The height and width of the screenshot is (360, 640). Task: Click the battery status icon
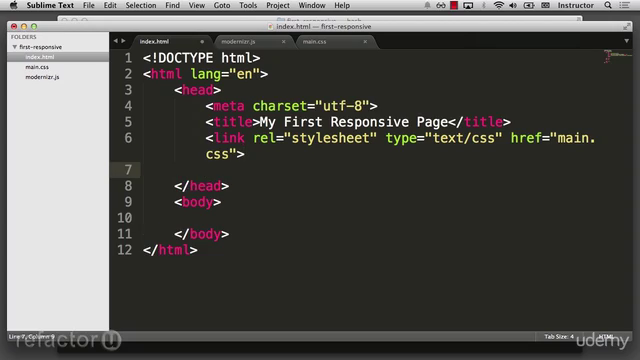[529, 5]
